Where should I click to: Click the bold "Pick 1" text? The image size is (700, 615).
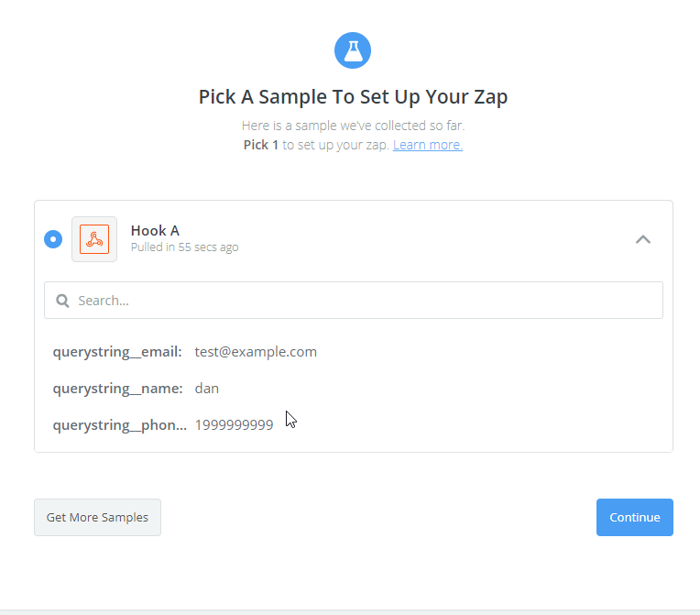(261, 145)
